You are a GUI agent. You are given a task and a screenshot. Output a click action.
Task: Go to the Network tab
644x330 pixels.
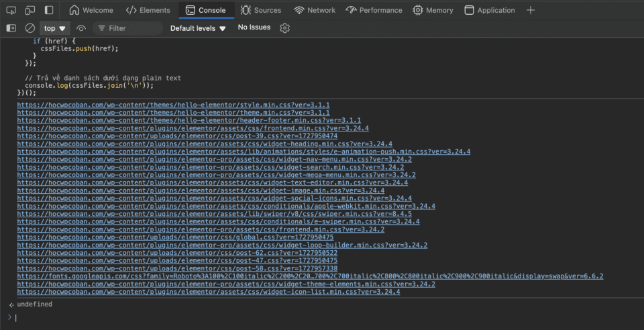click(314, 10)
